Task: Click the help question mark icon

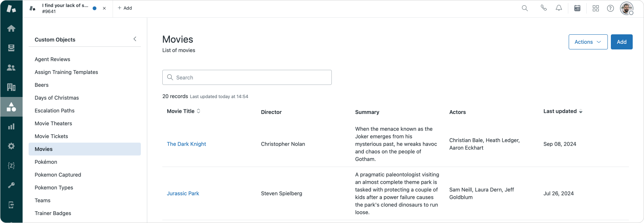Action: [610, 8]
